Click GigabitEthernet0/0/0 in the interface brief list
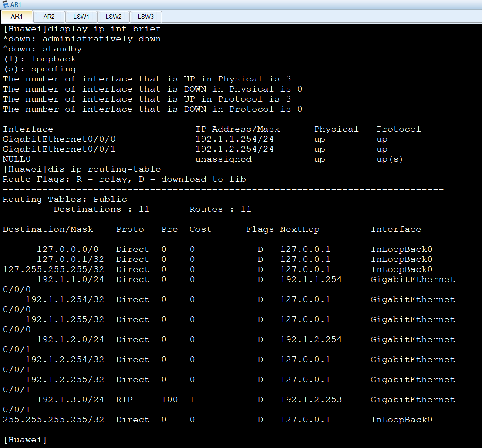Viewport: 482px width, 448px height. [59, 139]
